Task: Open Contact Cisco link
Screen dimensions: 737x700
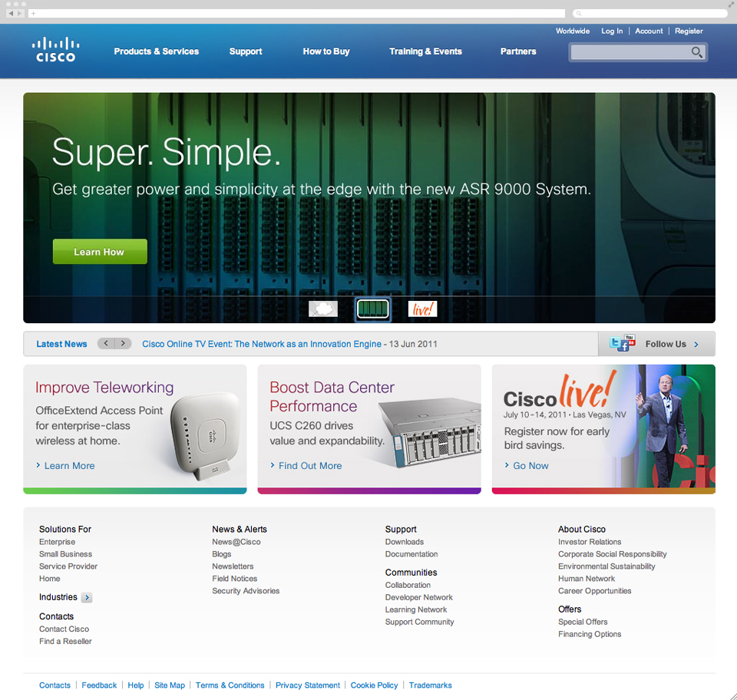Action: point(64,629)
